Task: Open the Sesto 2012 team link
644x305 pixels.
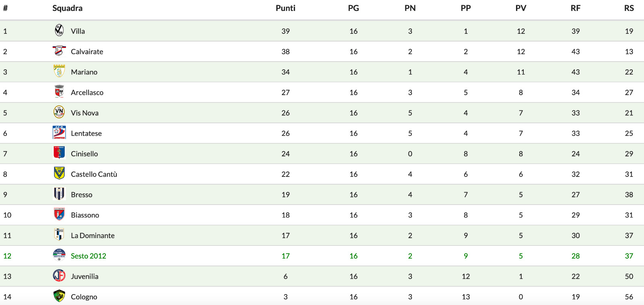Action: (x=89, y=256)
